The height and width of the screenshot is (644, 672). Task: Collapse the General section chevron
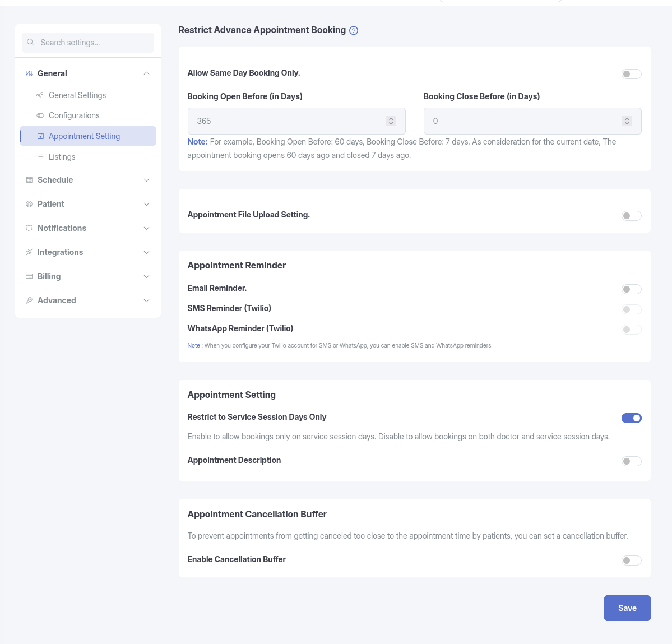147,73
